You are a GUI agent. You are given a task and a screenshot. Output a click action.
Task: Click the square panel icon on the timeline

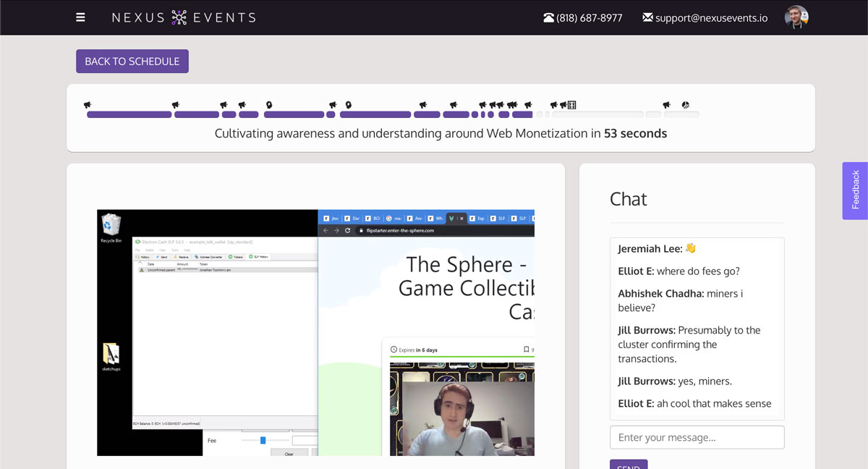tap(572, 105)
